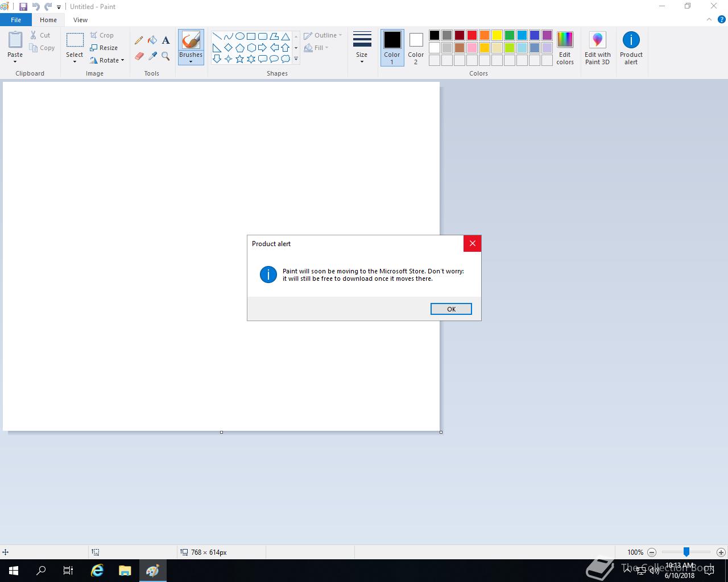Click Edit with Paint 3D

[x=597, y=48]
